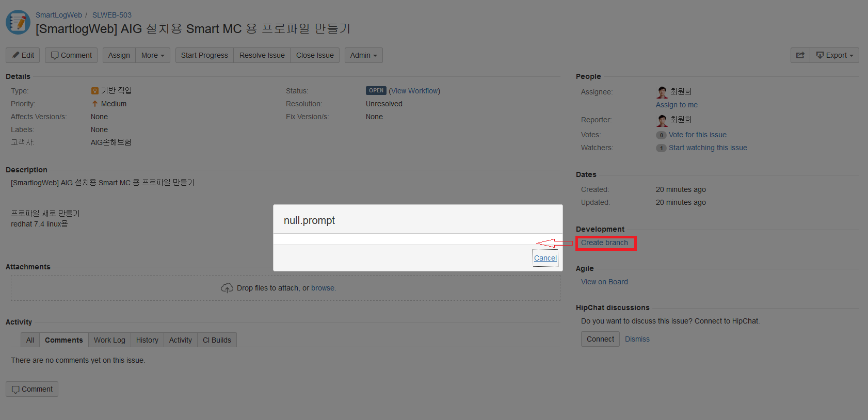868x420 pixels.
Task: Open the Admin dropdown menu
Action: click(x=364, y=55)
